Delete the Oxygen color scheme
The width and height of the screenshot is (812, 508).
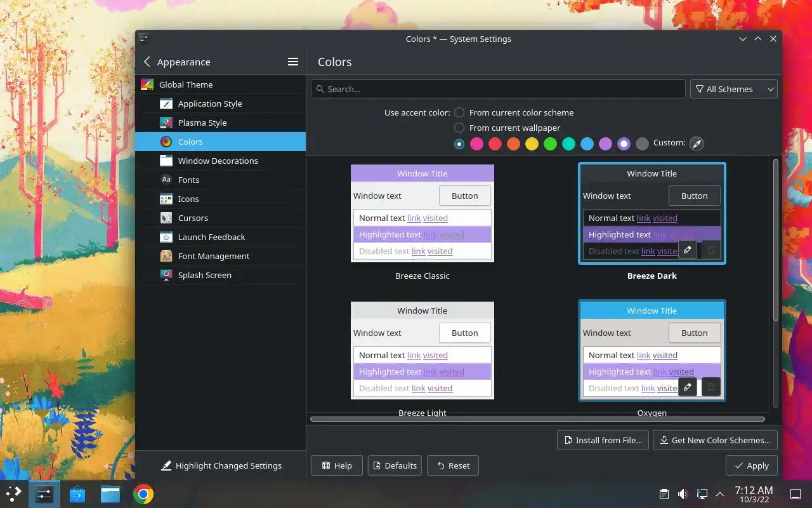711,387
